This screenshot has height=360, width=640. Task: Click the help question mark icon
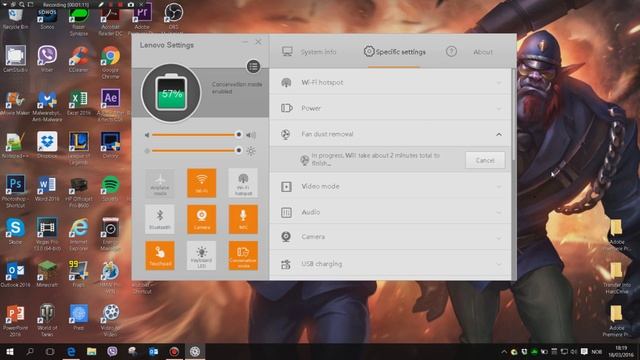451,51
